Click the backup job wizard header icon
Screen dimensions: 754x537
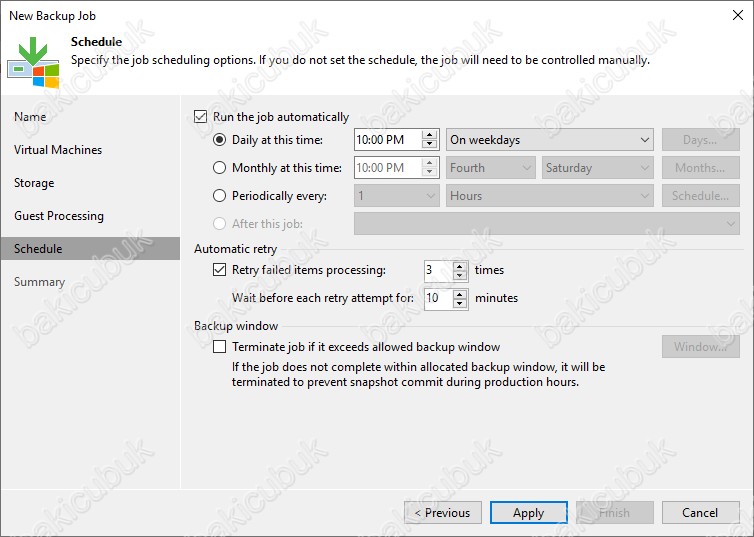33,62
